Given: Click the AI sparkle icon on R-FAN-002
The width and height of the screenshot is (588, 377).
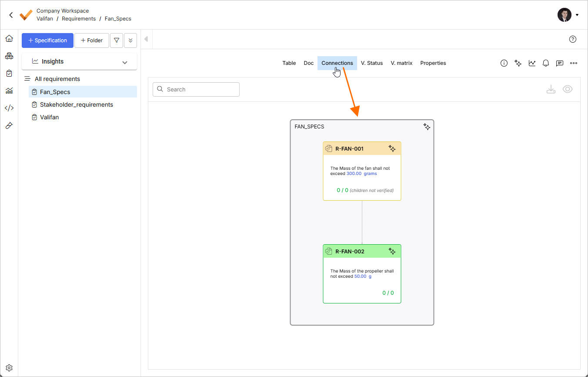Looking at the screenshot, I should point(392,251).
